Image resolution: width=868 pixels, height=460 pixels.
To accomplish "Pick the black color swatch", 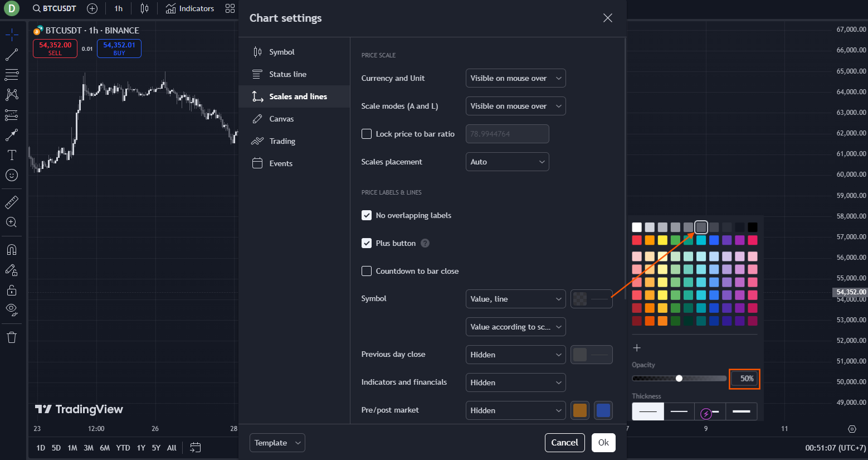I will 753,227.
